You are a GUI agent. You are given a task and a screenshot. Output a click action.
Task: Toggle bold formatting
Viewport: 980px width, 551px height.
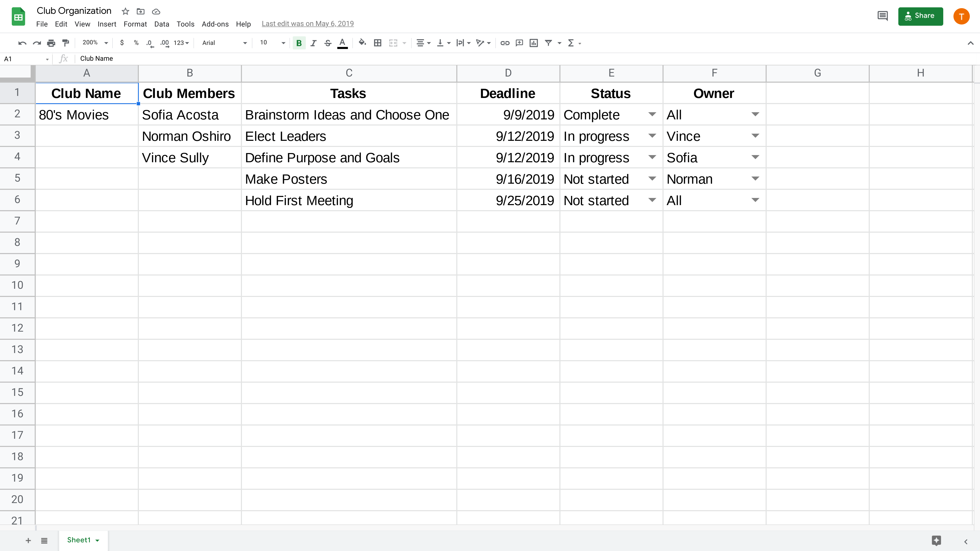pos(299,43)
